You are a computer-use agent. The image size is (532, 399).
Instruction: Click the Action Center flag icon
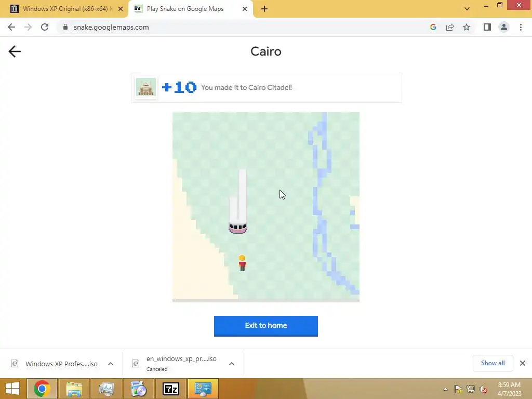pos(458,389)
